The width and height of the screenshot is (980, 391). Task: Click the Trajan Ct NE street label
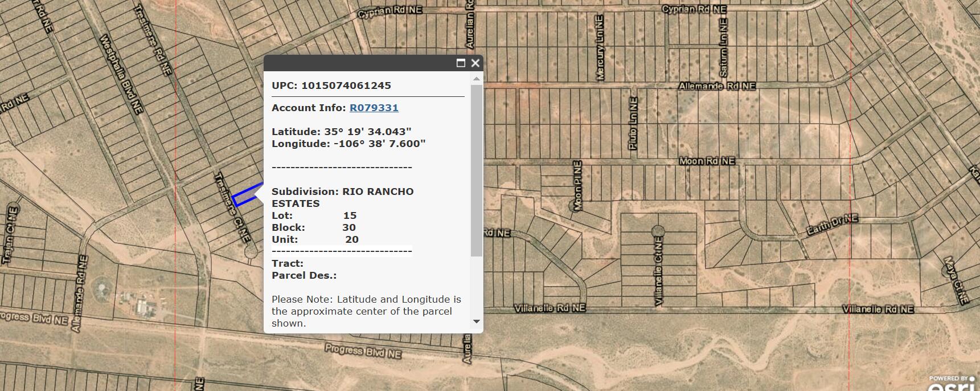click(x=10, y=234)
